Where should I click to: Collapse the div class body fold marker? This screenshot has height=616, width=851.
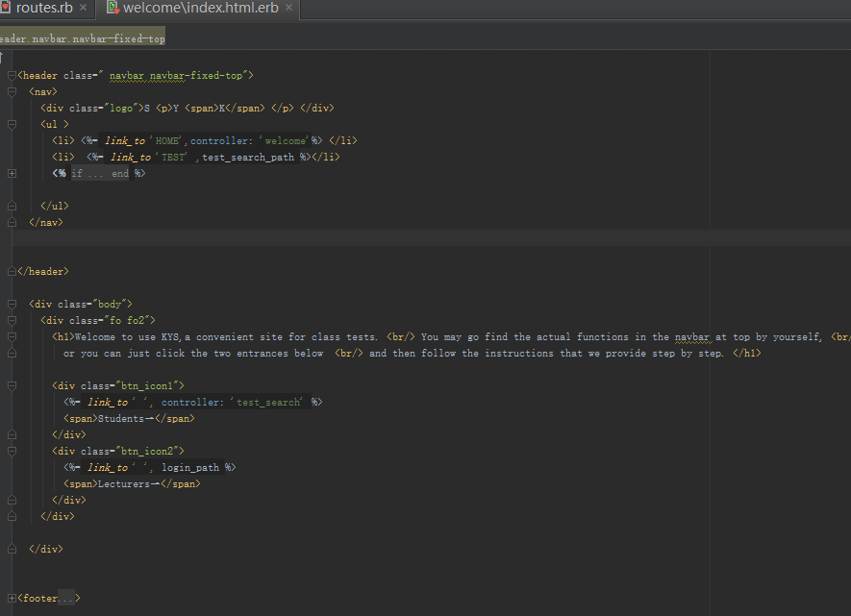pyautogui.click(x=12, y=304)
